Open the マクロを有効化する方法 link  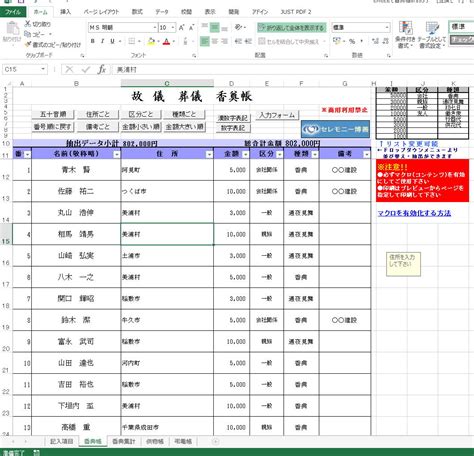414,213
